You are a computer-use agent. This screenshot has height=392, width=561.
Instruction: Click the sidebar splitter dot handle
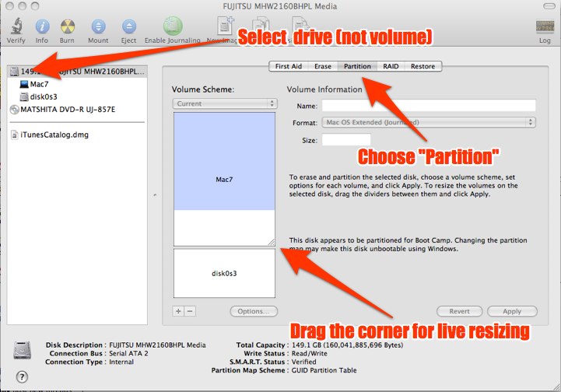click(x=155, y=195)
